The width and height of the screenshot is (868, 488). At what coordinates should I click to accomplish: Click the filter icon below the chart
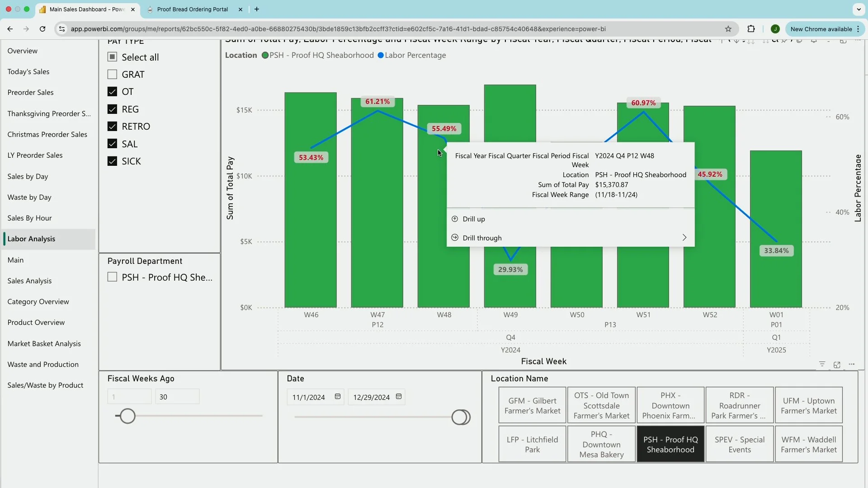(x=822, y=364)
